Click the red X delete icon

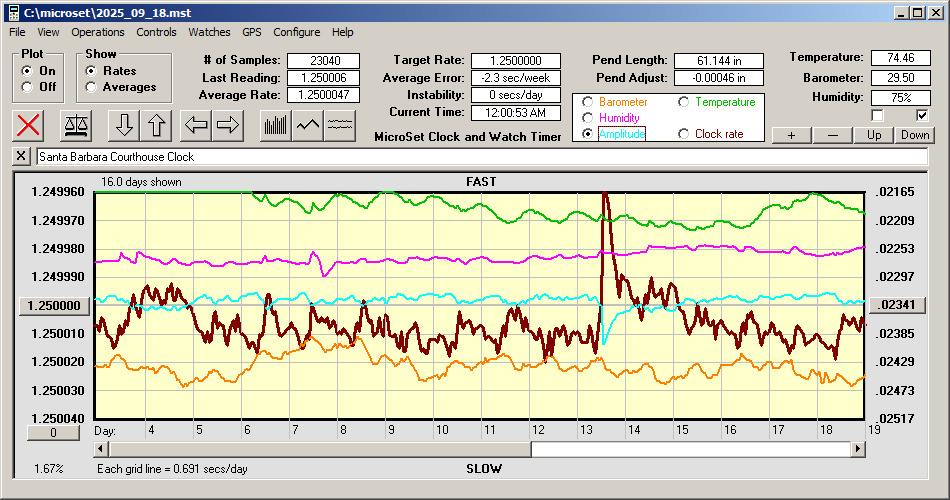point(30,125)
